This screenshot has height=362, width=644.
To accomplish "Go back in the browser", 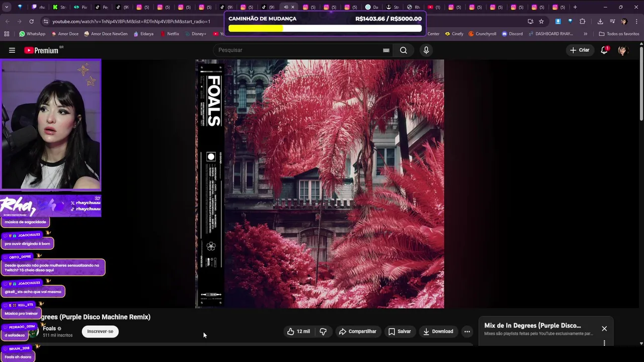I will pyautogui.click(x=7, y=22).
